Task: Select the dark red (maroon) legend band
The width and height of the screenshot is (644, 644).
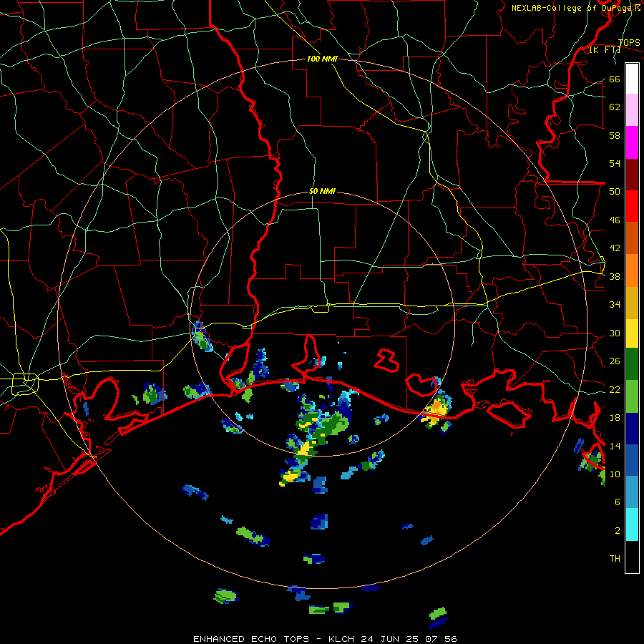Action: point(632,174)
